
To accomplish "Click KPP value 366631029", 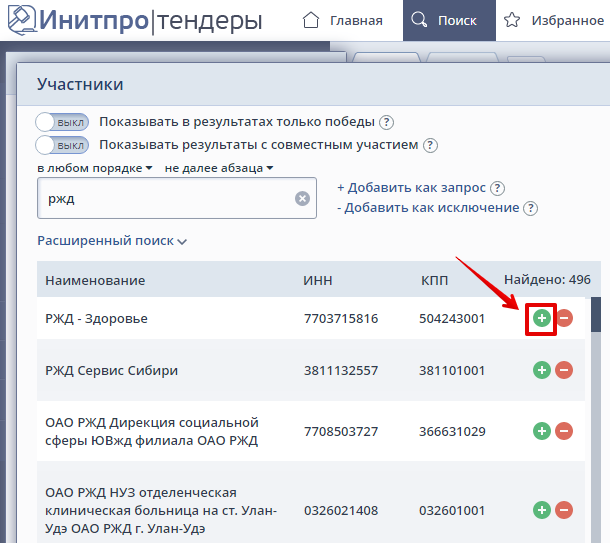I will [x=452, y=431].
